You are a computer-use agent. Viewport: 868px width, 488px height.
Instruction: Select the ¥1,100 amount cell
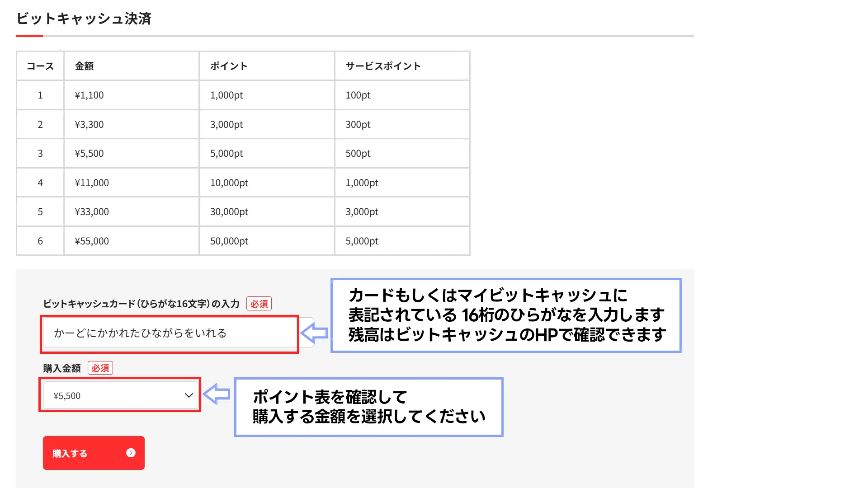click(x=132, y=95)
